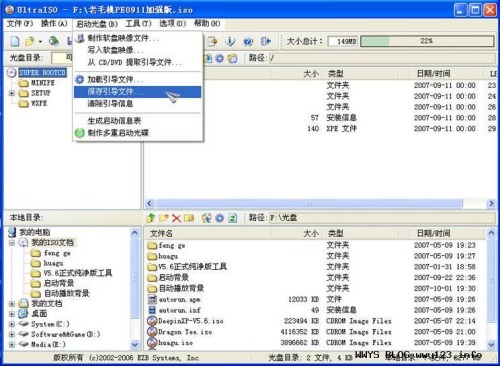
Task: Expand the SETUP folder tree node
Action: (12, 93)
